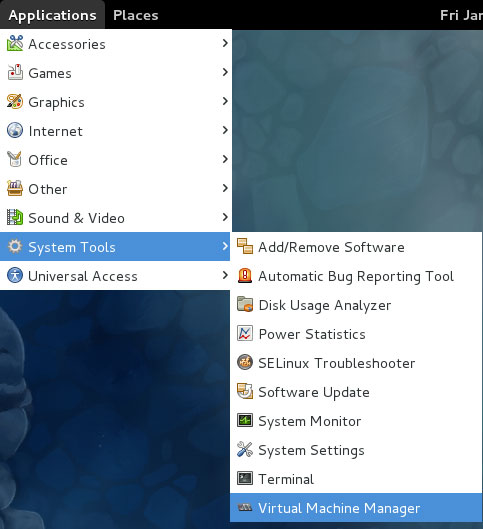Click the Internet globe icon
This screenshot has width=483, height=529.
point(15,131)
